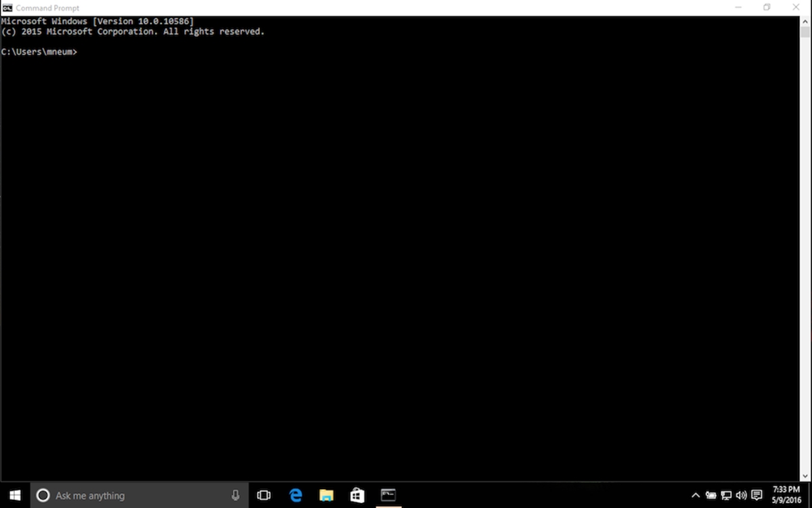Open the volume speaker tray icon

(x=741, y=495)
